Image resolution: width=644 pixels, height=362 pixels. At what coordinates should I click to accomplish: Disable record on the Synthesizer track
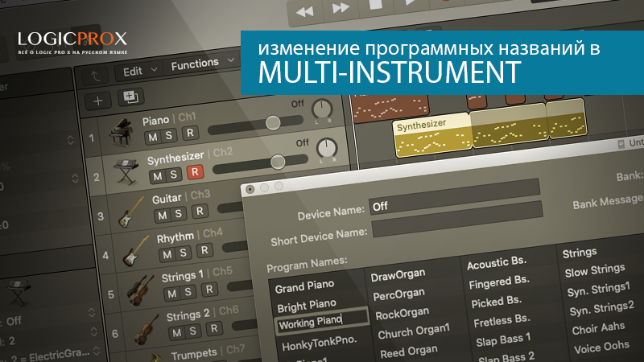(195, 171)
